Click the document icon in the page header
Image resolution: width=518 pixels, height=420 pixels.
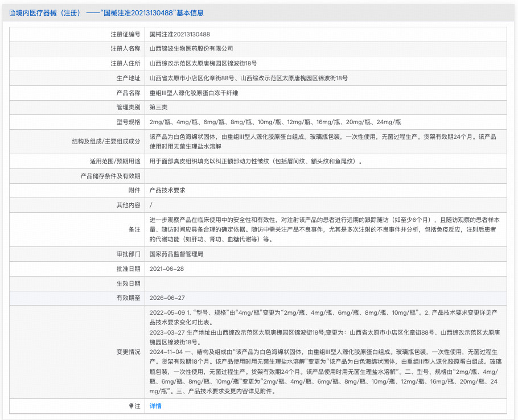[12, 13]
